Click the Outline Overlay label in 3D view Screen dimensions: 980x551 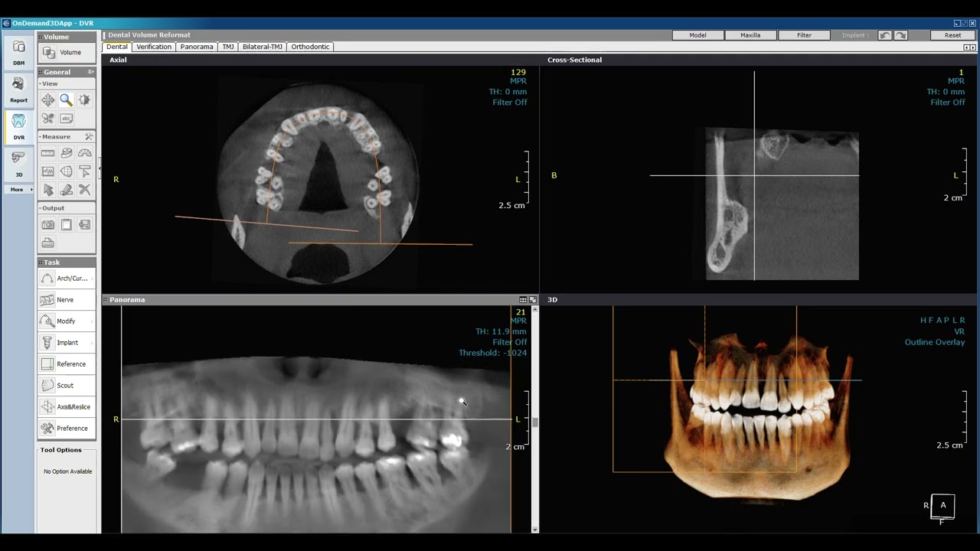click(935, 342)
